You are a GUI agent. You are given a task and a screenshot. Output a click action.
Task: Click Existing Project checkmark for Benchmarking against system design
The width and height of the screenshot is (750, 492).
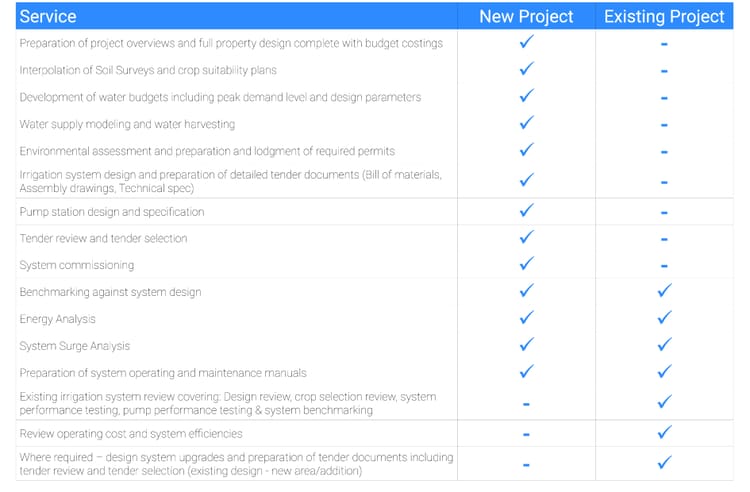[664, 291]
